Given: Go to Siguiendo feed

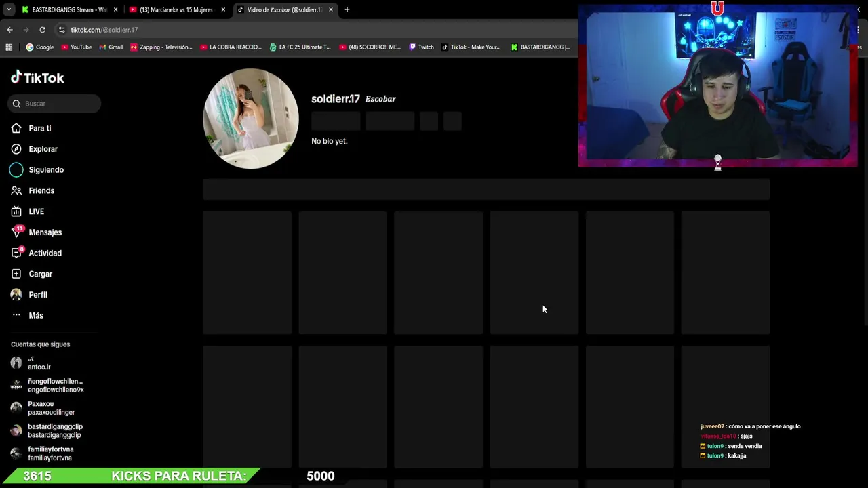Looking at the screenshot, I should (46, 170).
